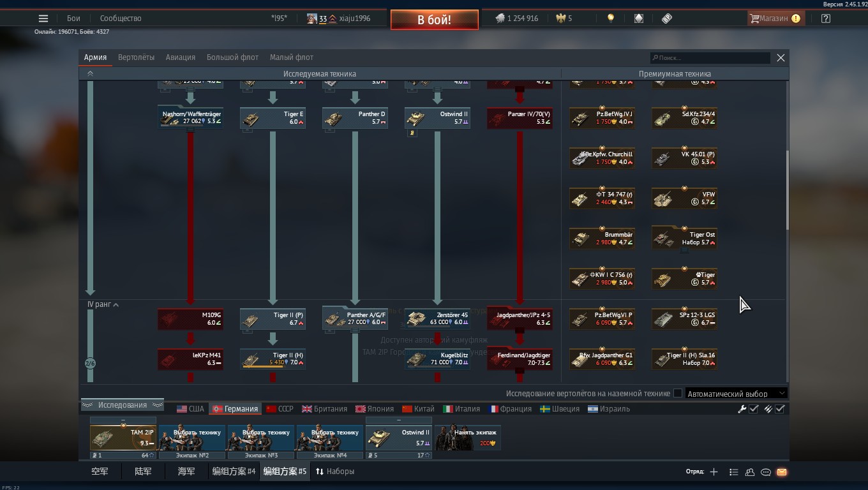
Task: Open the main hamburger menu
Action: pyautogui.click(x=43, y=19)
